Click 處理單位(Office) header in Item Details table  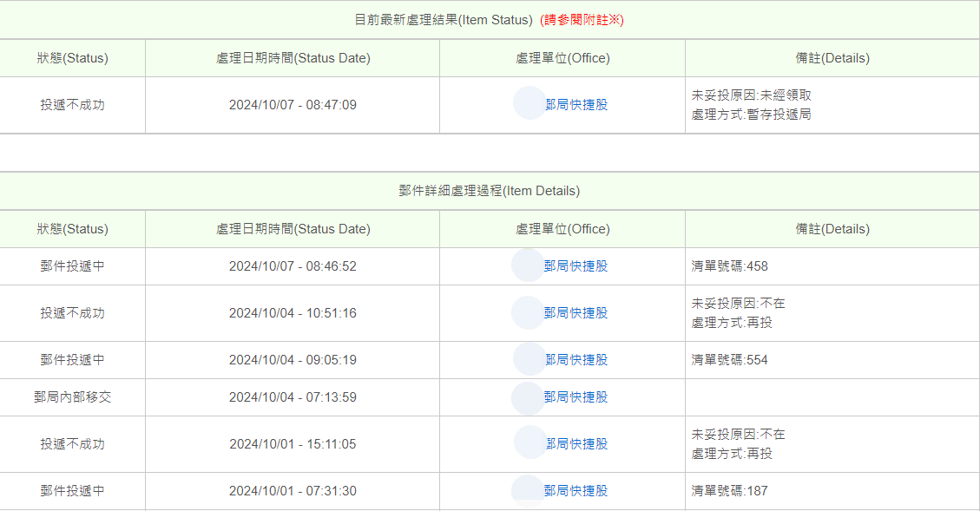click(x=562, y=229)
